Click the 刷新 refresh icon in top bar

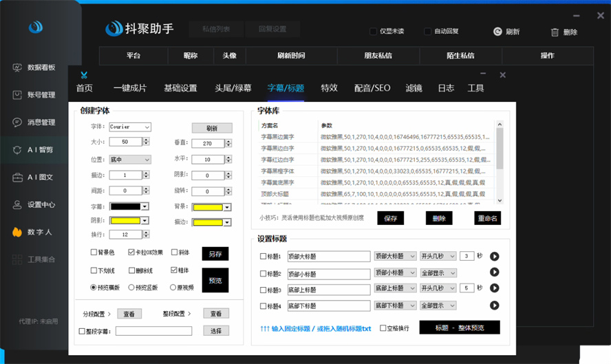click(497, 32)
